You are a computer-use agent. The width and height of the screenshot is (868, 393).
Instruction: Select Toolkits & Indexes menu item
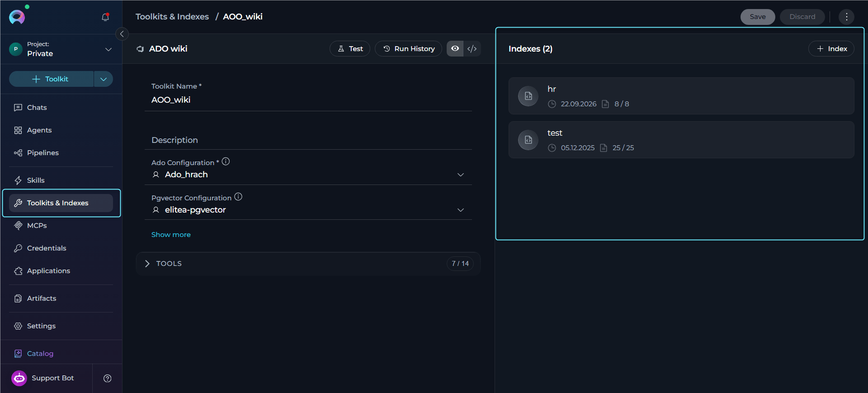(x=61, y=203)
